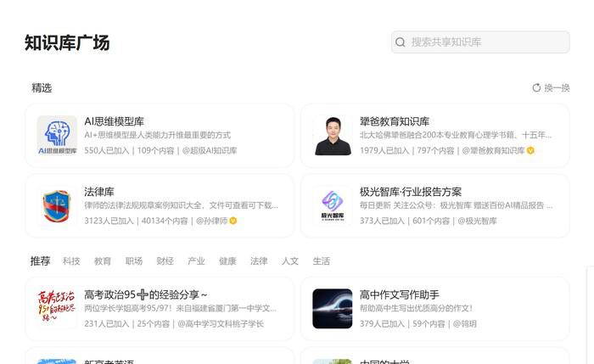Click author @极光智库

pos(477,221)
